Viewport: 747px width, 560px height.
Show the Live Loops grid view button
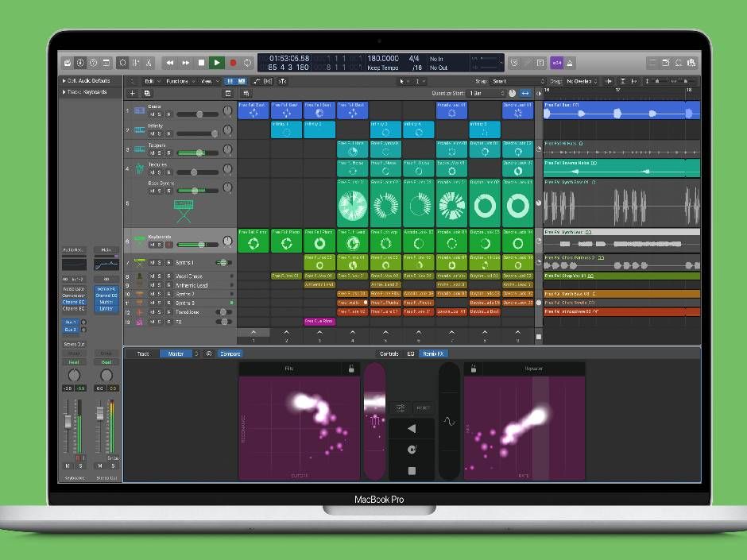click(x=230, y=82)
